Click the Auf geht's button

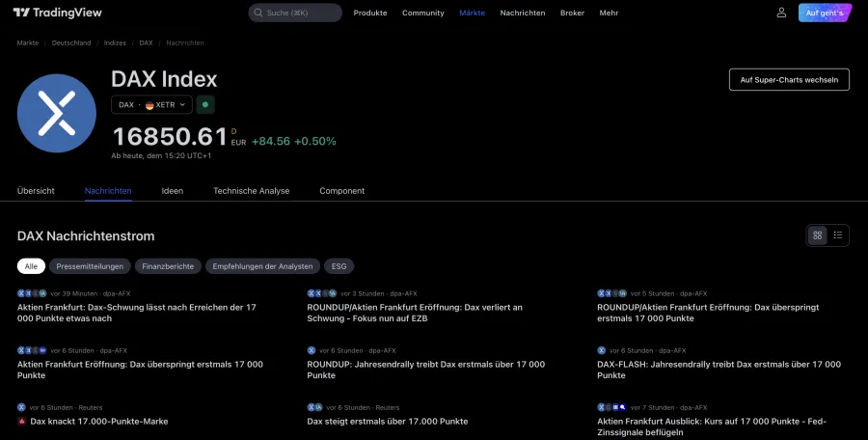pos(825,13)
